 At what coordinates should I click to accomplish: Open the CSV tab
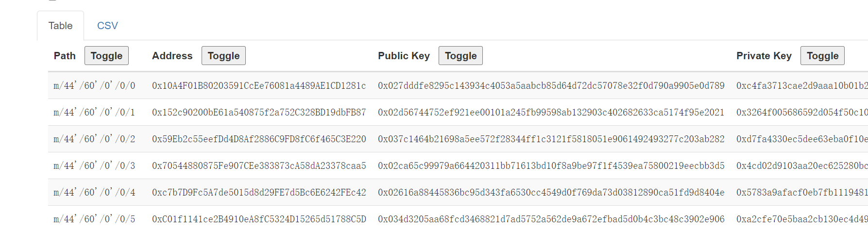pyautogui.click(x=107, y=26)
